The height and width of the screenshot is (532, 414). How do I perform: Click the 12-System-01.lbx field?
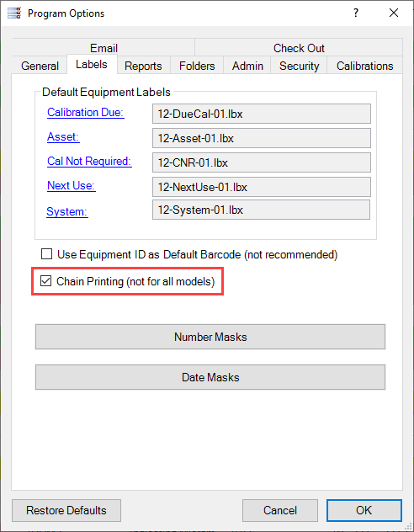pyautogui.click(x=261, y=210)
